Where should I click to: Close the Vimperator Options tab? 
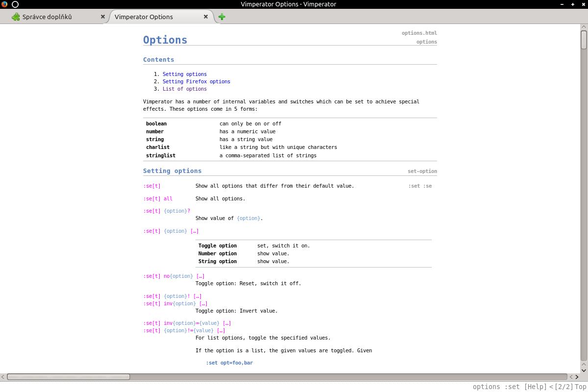coord(206,17)
